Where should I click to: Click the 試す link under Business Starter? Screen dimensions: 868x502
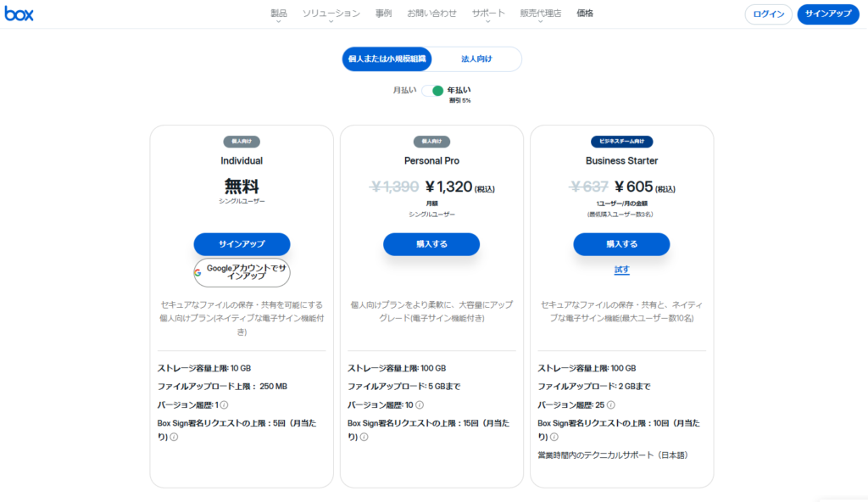[x=621, y=270]
